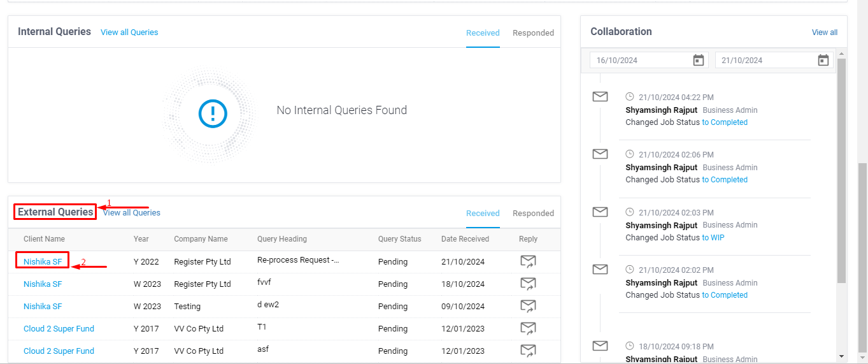Click View all in Collaboration panel

pos(824,32)
